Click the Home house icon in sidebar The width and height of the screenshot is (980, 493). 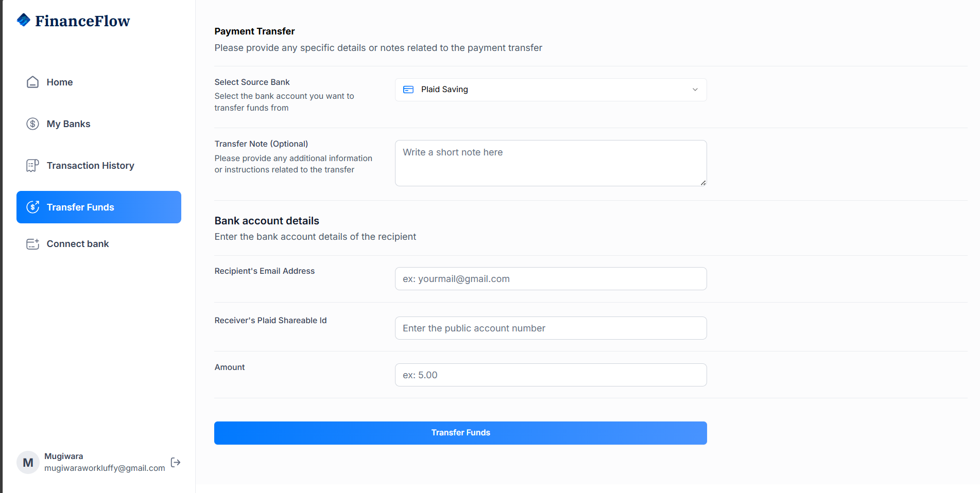point(32,82)
